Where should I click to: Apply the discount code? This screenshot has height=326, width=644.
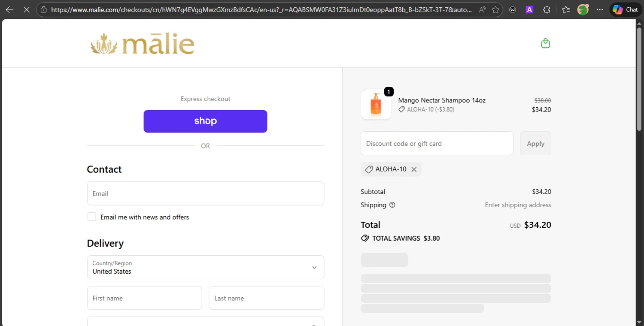[x=535, y=143]
